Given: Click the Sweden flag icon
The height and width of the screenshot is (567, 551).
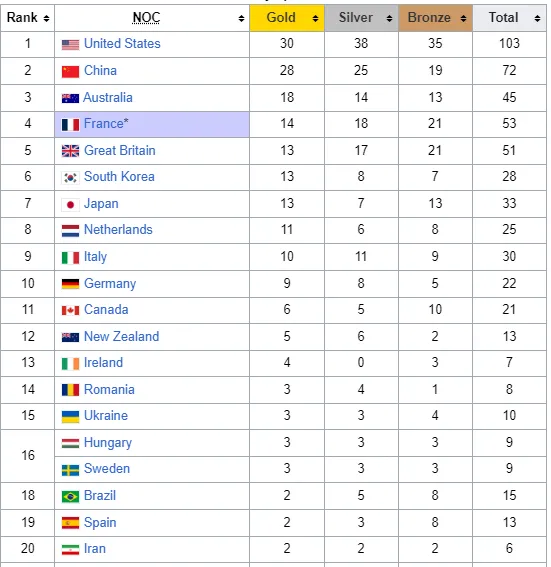Looking at the screenshot, I should point(70,470).
